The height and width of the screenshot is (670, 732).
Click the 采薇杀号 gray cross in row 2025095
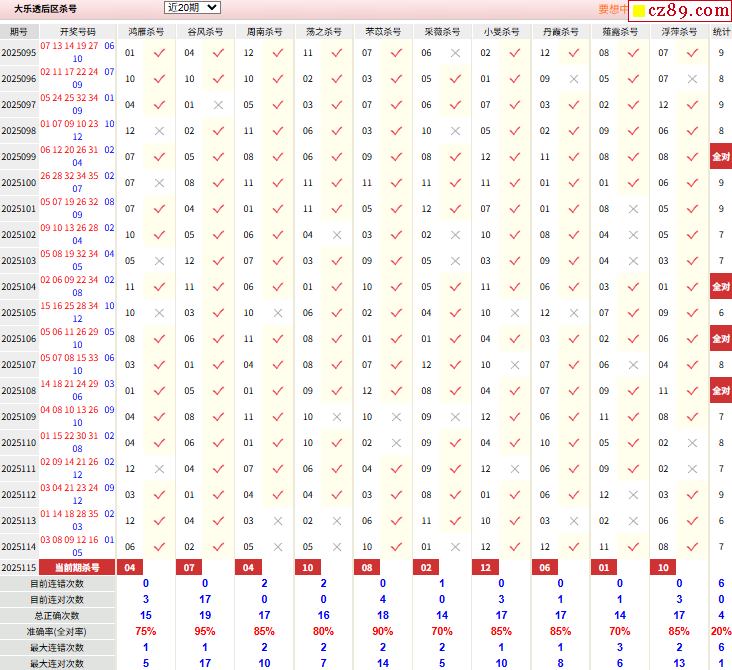(x=455, y=53)
